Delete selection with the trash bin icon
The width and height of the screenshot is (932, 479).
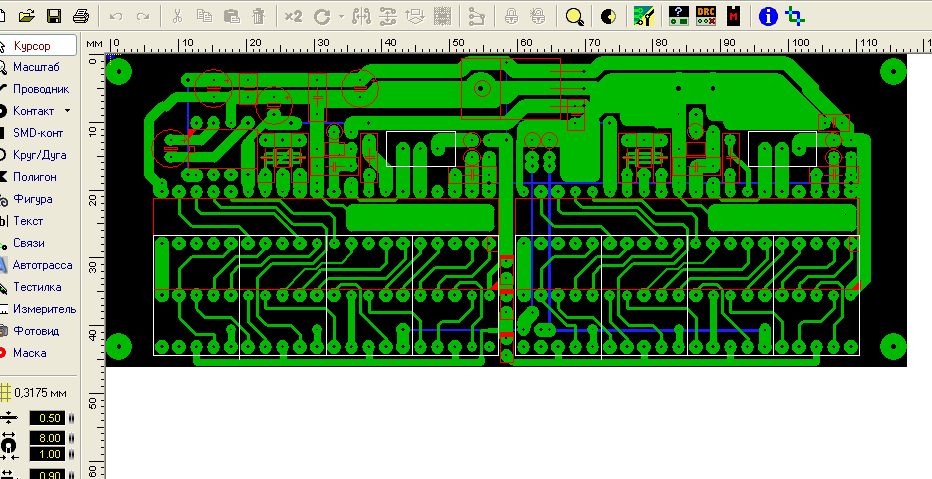click(x=259, y=16)
